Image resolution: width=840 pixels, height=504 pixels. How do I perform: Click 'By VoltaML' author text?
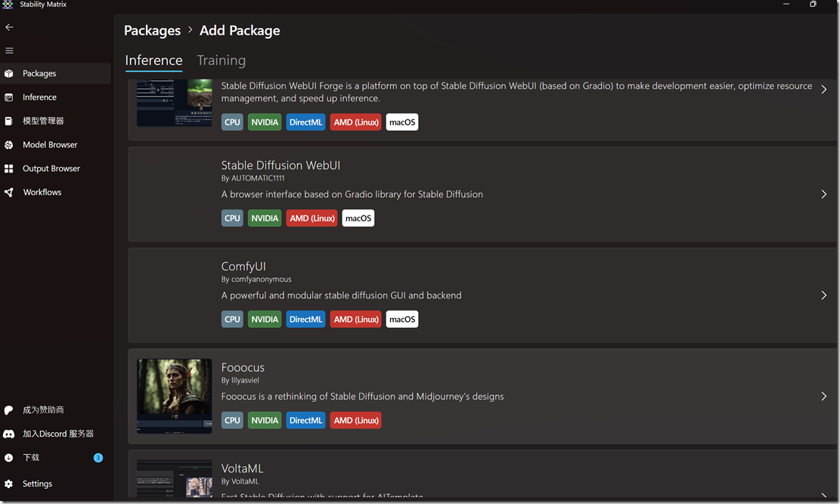[x=240, y=481]
